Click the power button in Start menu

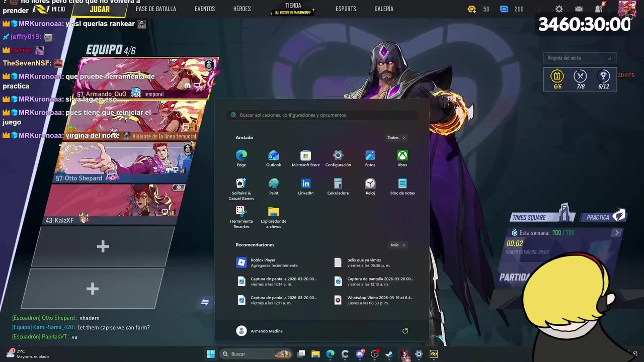pyautogui.click(x=405, y=331)
